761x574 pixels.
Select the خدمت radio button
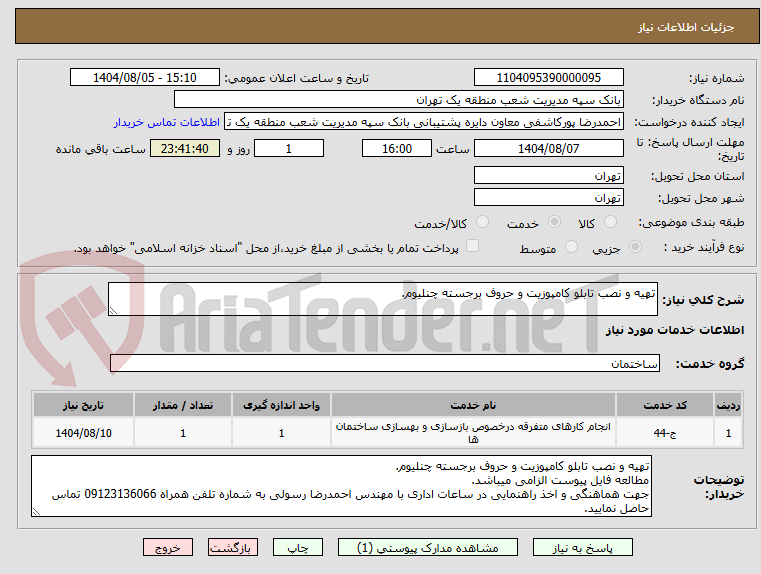554,222
